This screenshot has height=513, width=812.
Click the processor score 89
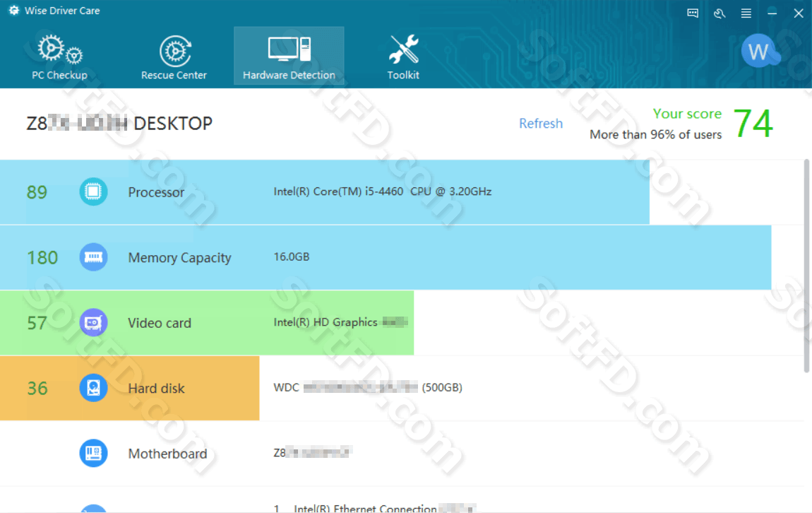37,192
